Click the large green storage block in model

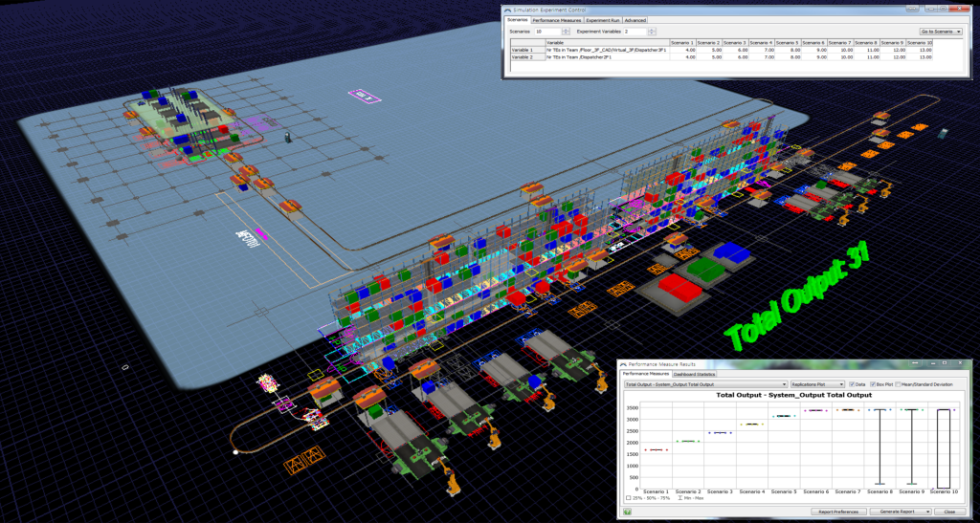click(706, 269)
